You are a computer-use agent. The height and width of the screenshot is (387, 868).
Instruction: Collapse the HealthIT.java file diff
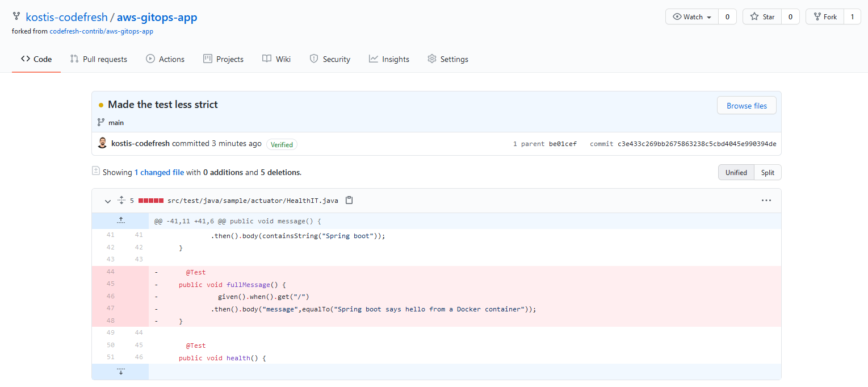click(108, 201)
